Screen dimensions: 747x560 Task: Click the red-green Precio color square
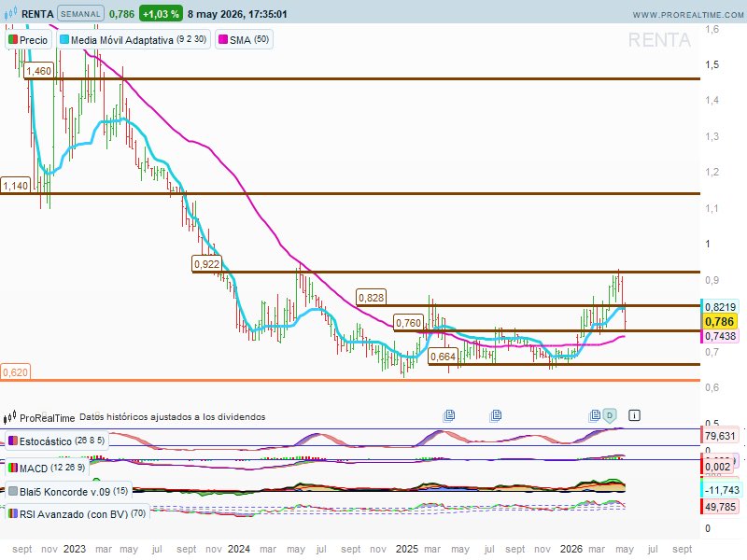click(x=13, y=39)
